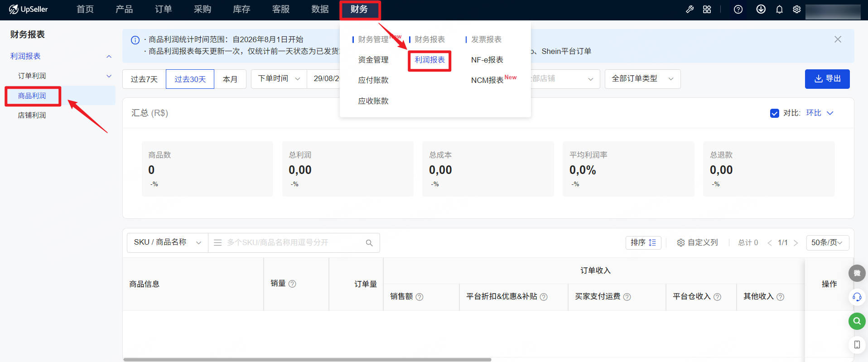Open the download center icon
The image size is (868, 362).
click(761, 9)
